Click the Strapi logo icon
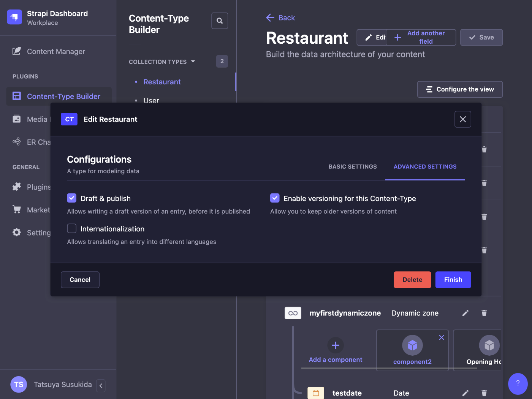 pyautogui.click(x=14, y=17)
